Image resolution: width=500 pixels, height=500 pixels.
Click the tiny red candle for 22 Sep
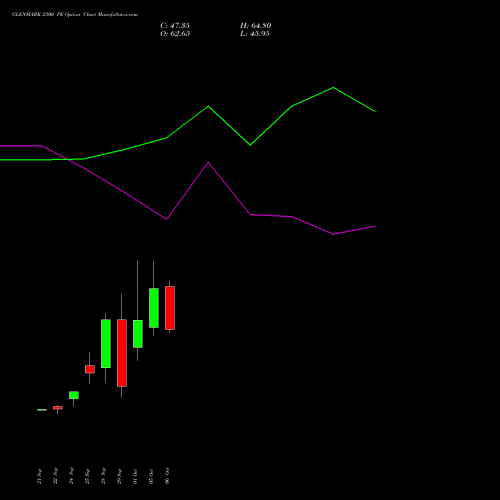pos(58,408)
